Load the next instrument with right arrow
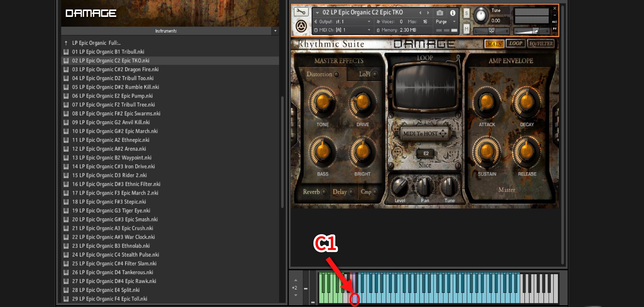 pos(428,13)
